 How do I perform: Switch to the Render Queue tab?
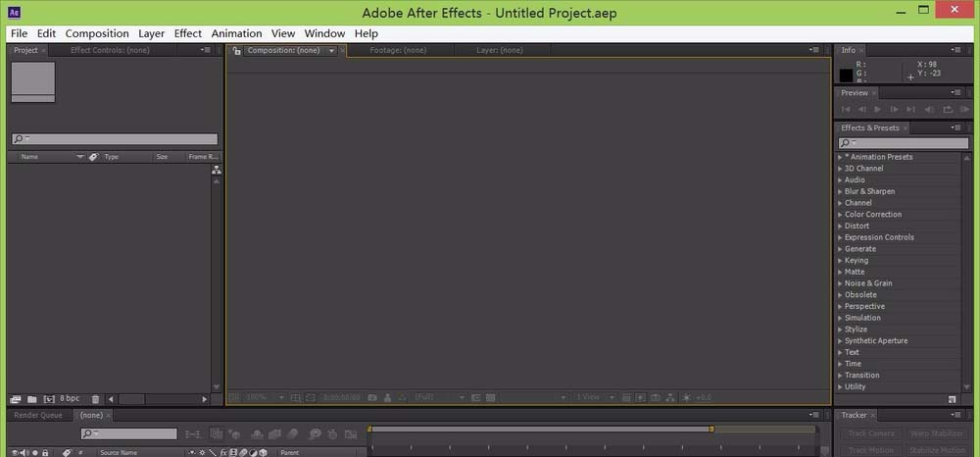click(38, 415)
